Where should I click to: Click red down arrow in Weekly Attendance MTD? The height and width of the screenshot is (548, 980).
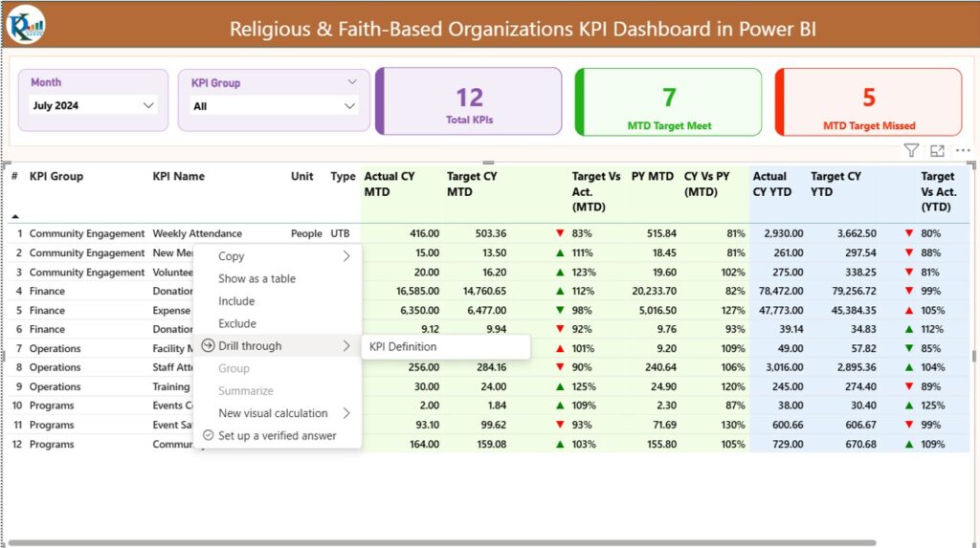tap(560, 233)
